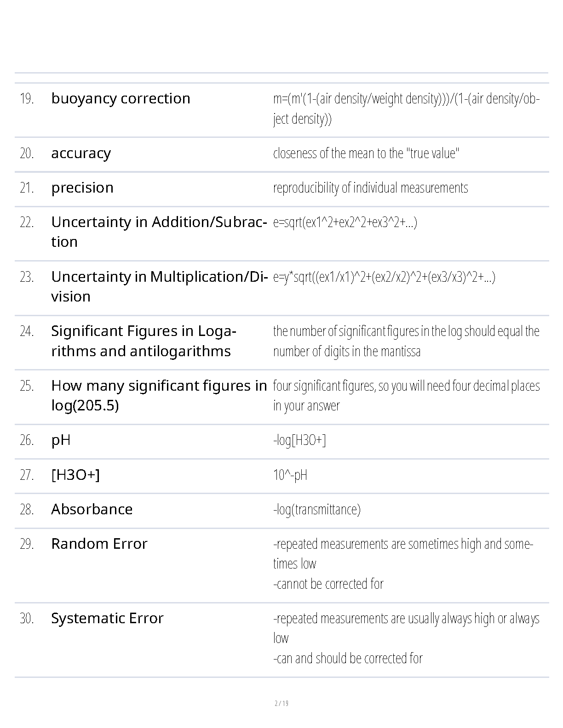Click the "10^-pH" definition

[290, 475]
